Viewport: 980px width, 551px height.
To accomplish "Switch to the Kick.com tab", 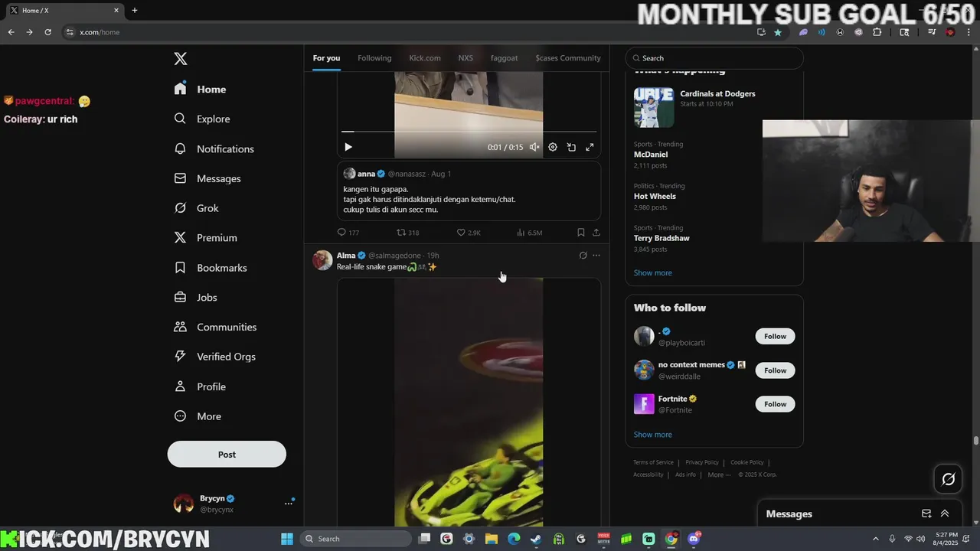I will 425,58.
